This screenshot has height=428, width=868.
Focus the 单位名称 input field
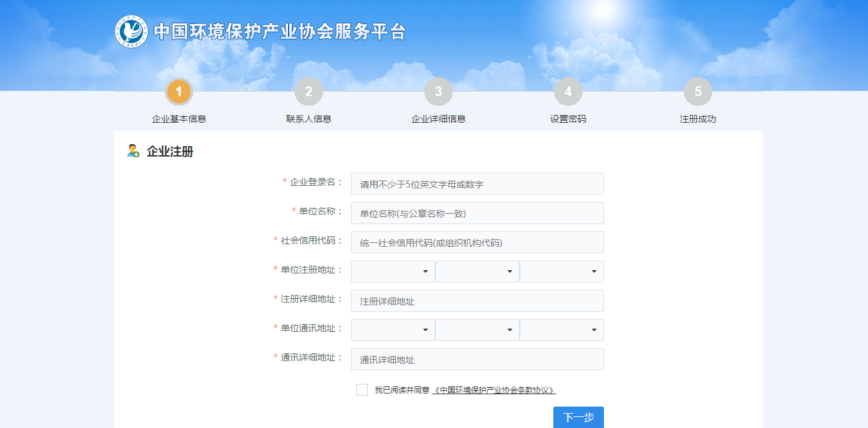tap(477, 213)
